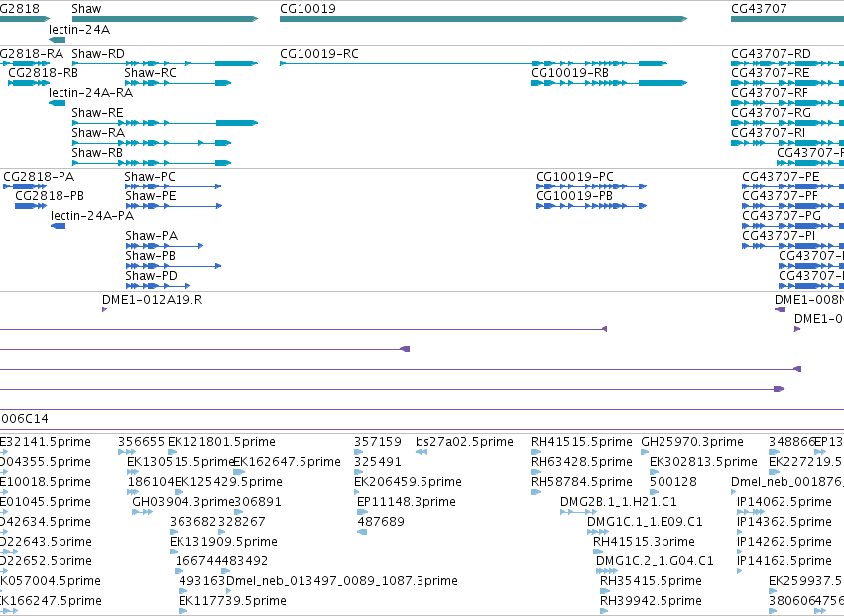844x616 pixels.
Task: Open transcript CG43707-RG
Action: pos(771,113)
